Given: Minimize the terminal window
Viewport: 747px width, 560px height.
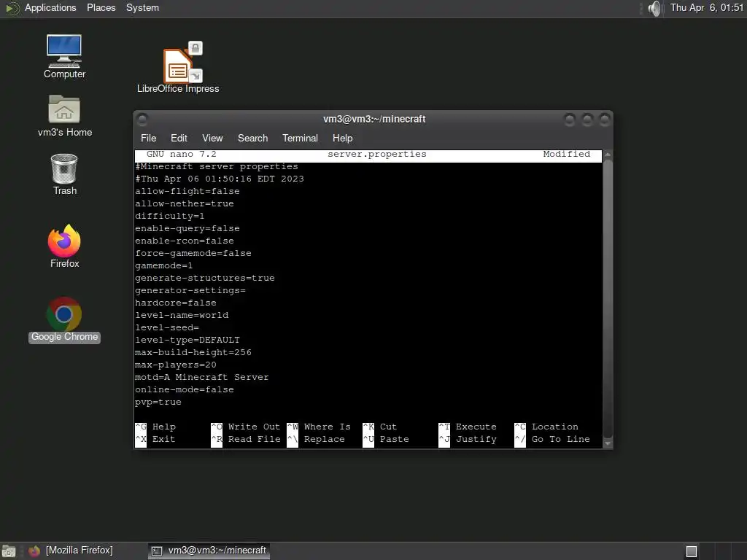Looking at the screenshot, I should pyautogui.click(x=569, y=119).
